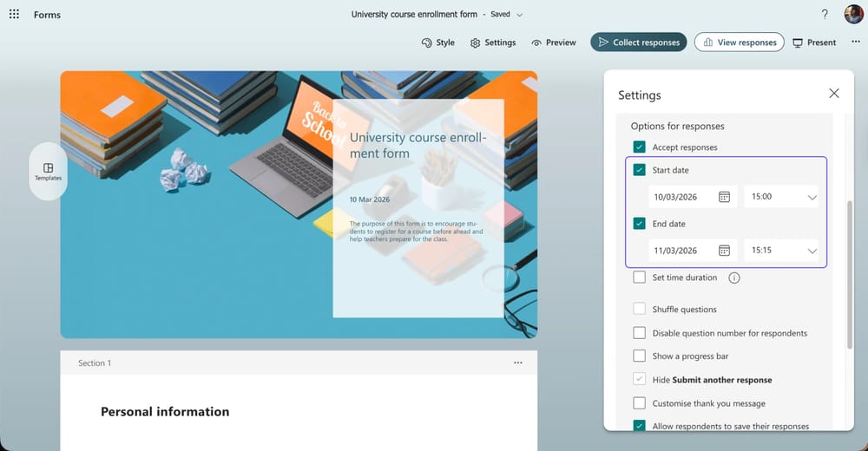Click the info icon beside Set time duration
868x451 pixels.
click(734, 278)
